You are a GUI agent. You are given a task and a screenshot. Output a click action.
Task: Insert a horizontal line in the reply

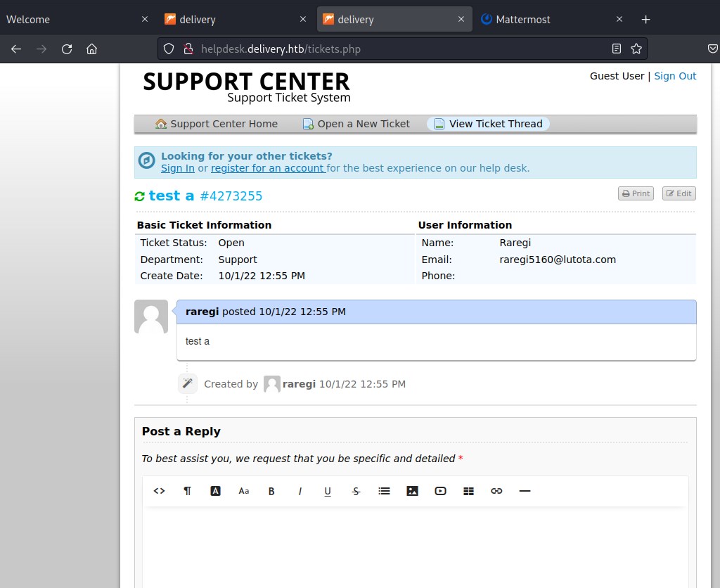tap(525, 491)
